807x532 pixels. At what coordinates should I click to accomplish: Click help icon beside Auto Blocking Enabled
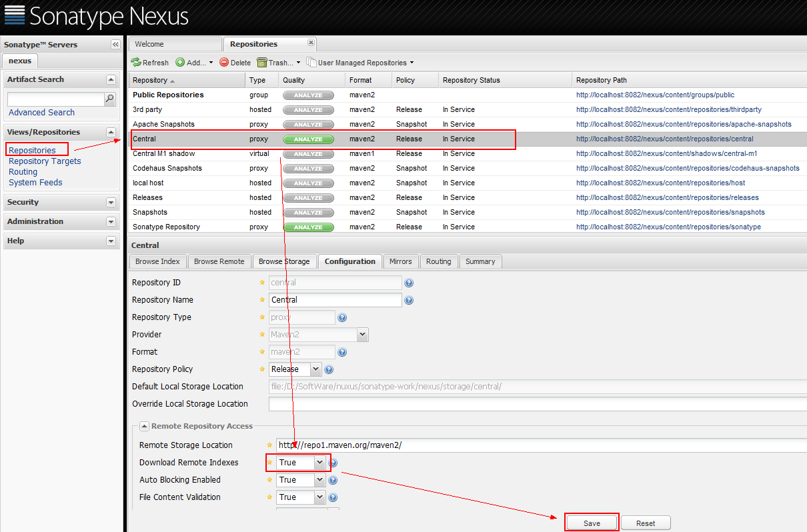click(333, 480)
